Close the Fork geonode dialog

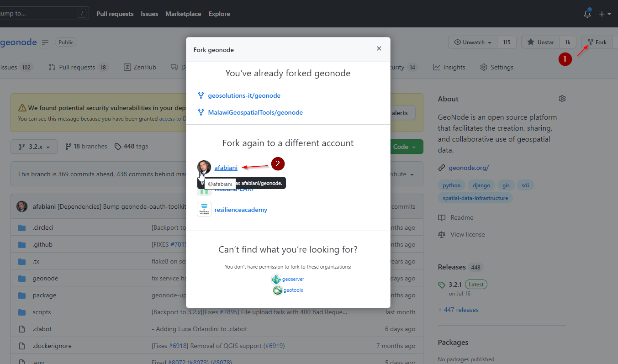tap(379, 48)
